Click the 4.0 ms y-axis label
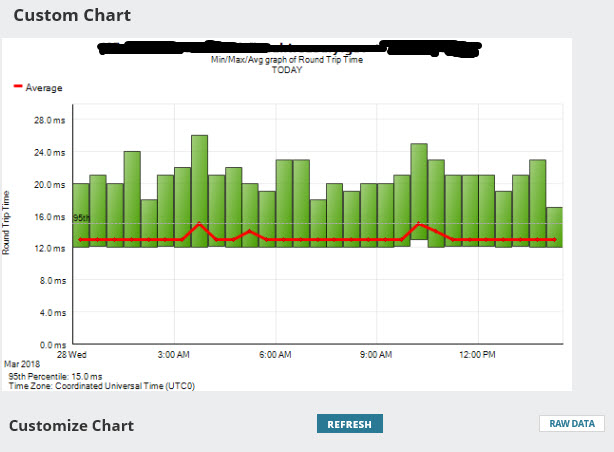The height and width of the screenshot is (452, 614). pyautogui.click(x=52, y=313)
